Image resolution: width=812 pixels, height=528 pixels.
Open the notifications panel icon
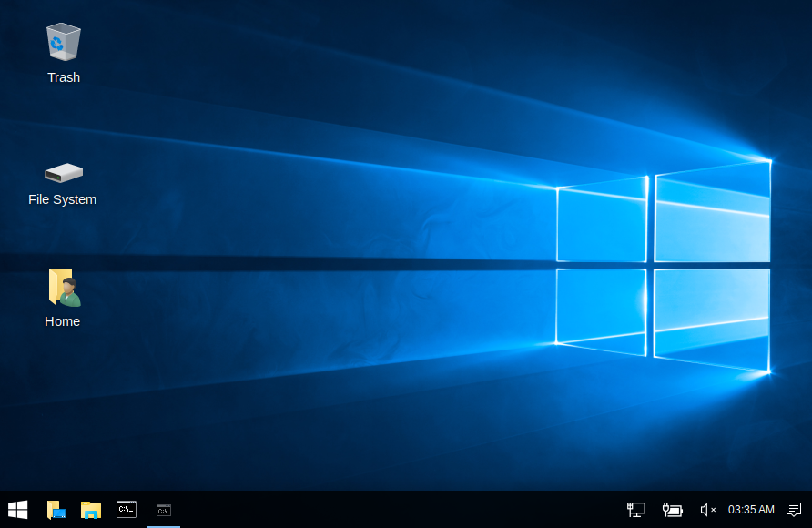point(794,510)
